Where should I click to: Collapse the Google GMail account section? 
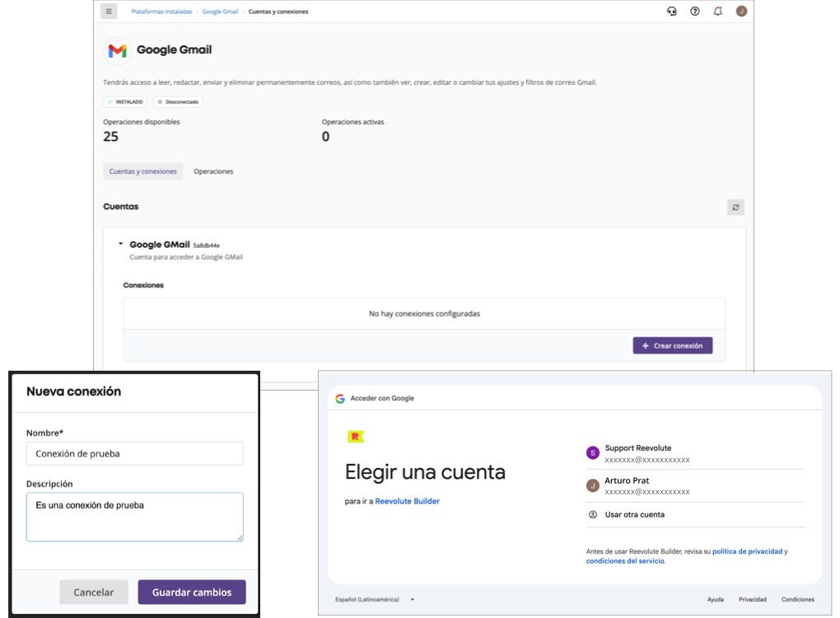pyautogui.click(x=120, y=244)
